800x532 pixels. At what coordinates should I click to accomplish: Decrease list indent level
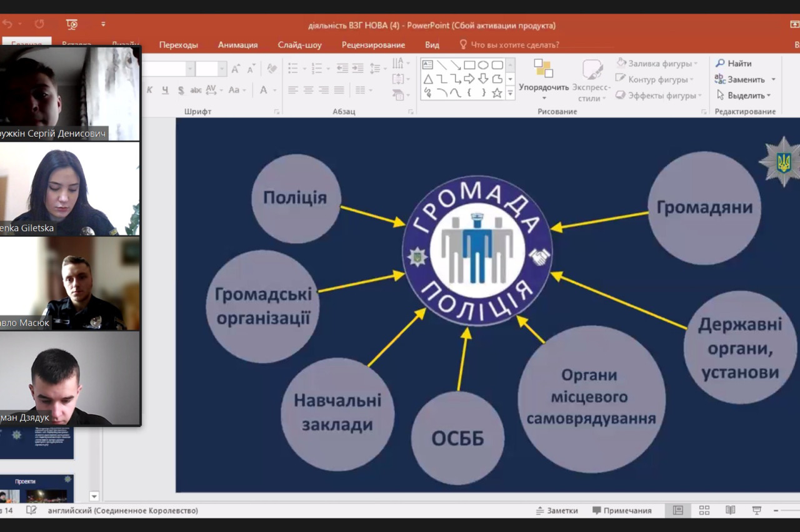(x=342, y=69)
